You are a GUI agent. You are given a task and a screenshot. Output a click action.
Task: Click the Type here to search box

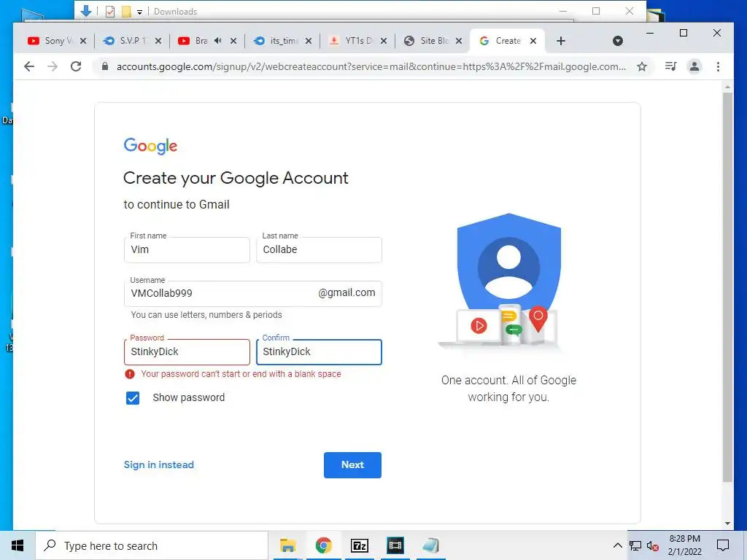152,545
